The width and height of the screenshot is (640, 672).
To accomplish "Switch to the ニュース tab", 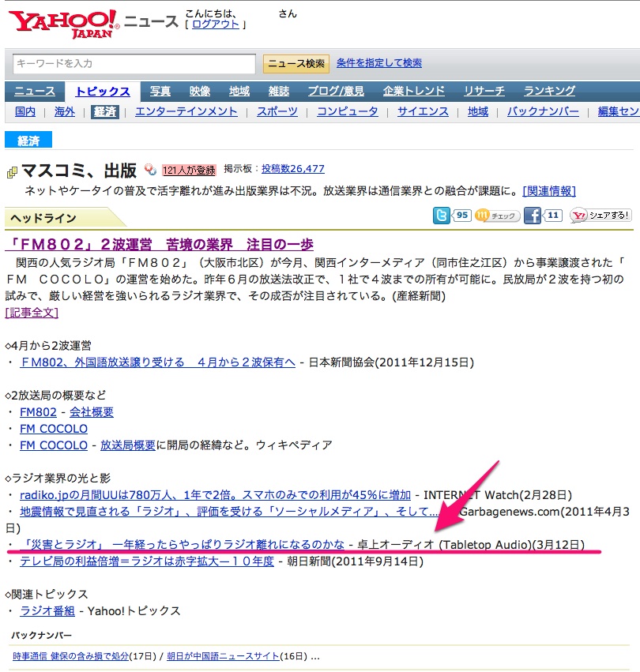I will coord(35,91).
